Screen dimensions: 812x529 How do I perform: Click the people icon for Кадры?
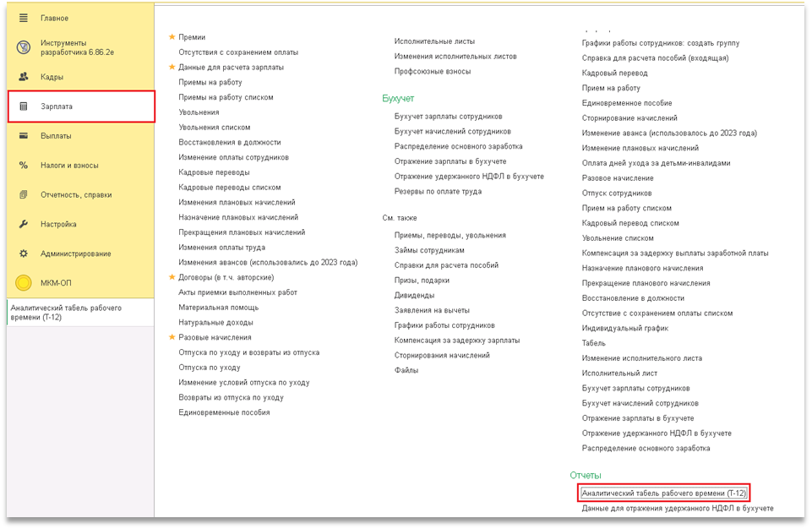point(24,77)
